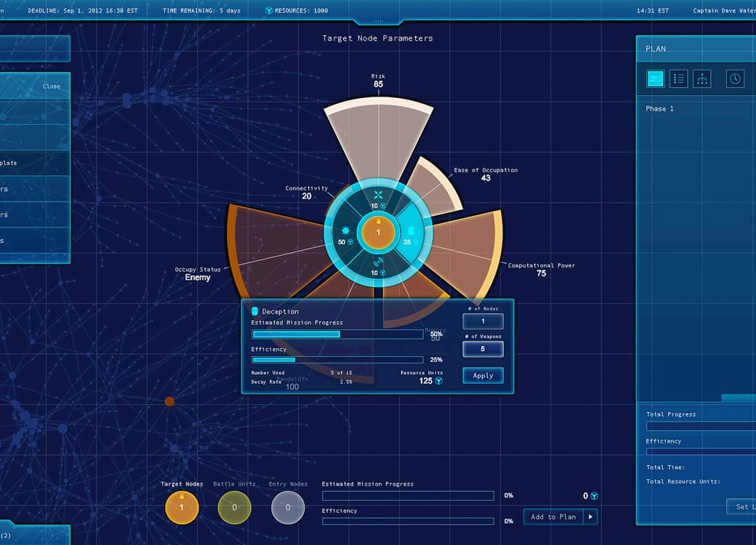Click the Estimated Mission Progress bar in Deception

[x=337, y=334]
